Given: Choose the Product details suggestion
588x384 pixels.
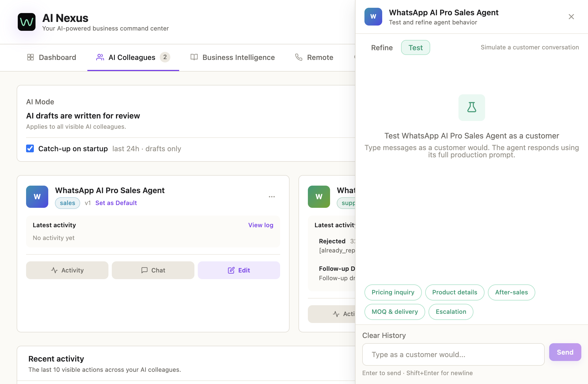Looking at the screenshot, I should tap(455, 292).
